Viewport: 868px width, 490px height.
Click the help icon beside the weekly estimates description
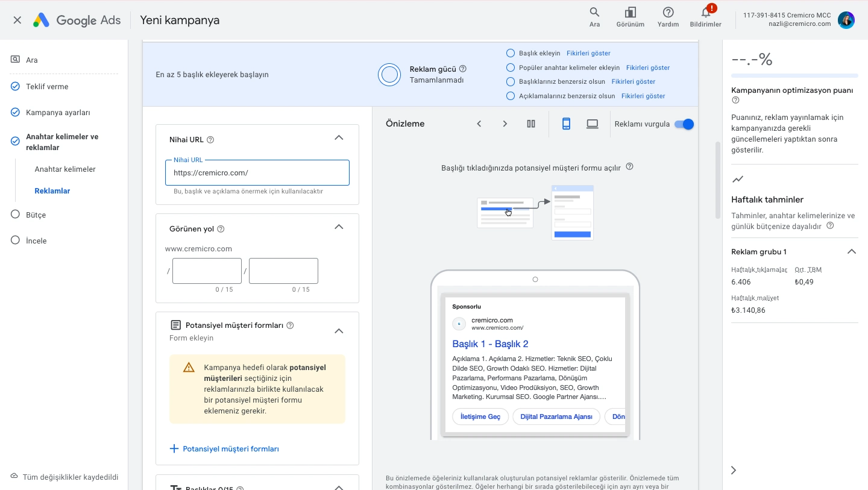(830, 225)
